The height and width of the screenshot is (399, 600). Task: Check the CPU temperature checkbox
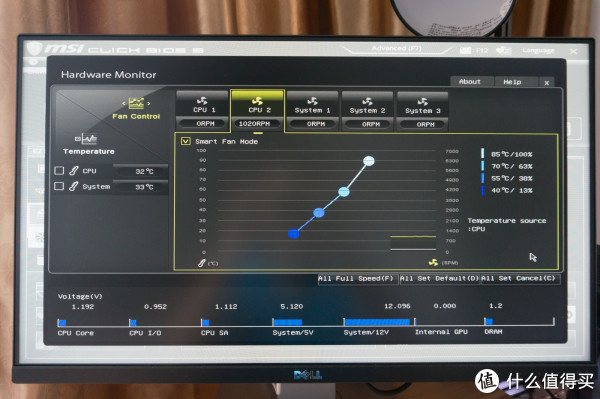click(x=59, y=170)
